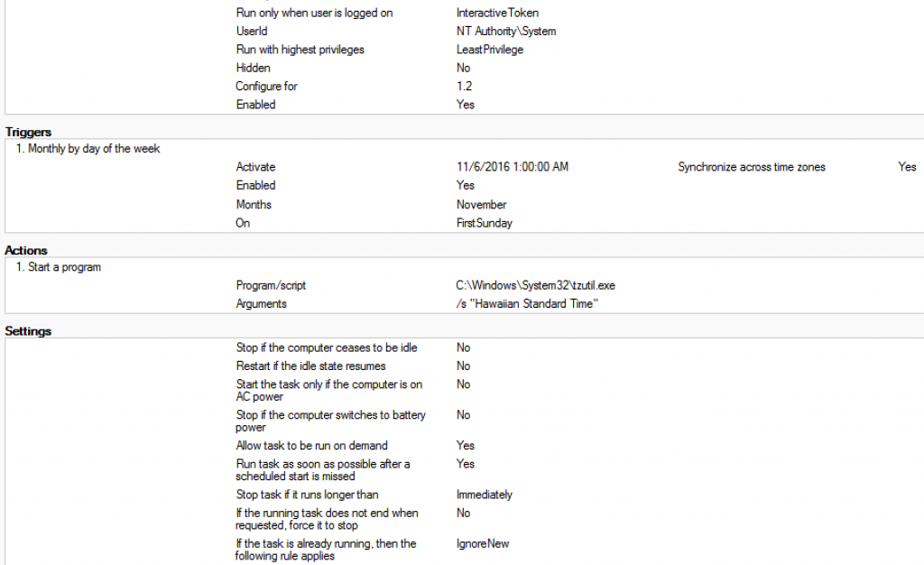Click the 'Immediately' stop task value
This screenshot has width=924, height=565.
[x=485, y=495]
